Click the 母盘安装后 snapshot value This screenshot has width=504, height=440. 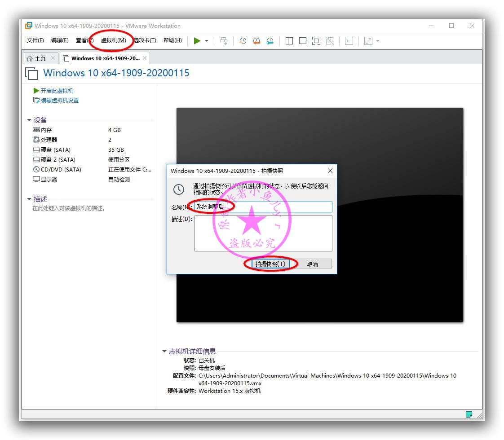tap(212, 368)
